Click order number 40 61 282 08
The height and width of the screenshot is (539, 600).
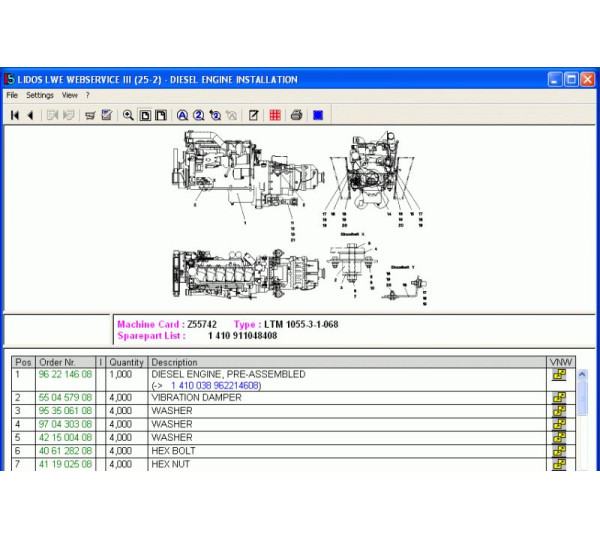pos(65,451)
